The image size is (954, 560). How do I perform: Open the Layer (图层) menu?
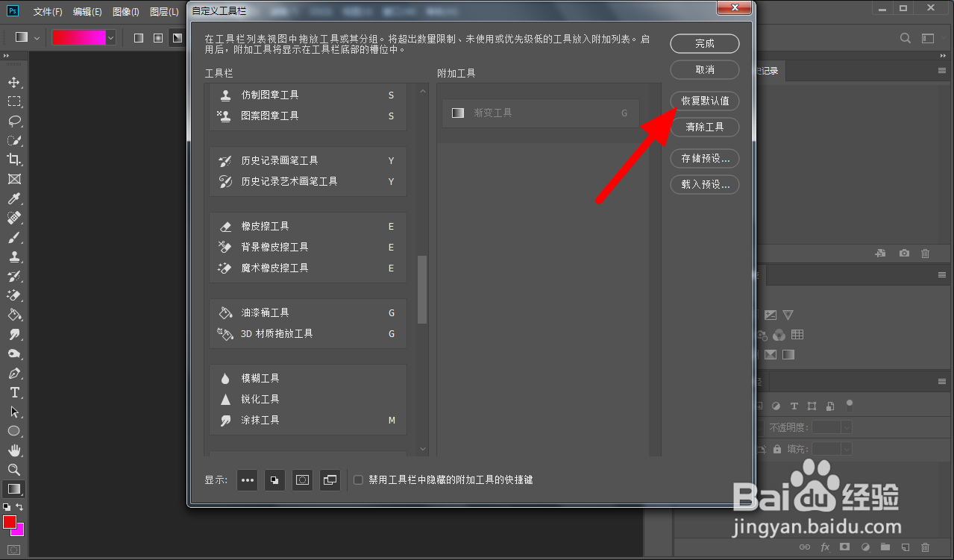coord(164,12)
